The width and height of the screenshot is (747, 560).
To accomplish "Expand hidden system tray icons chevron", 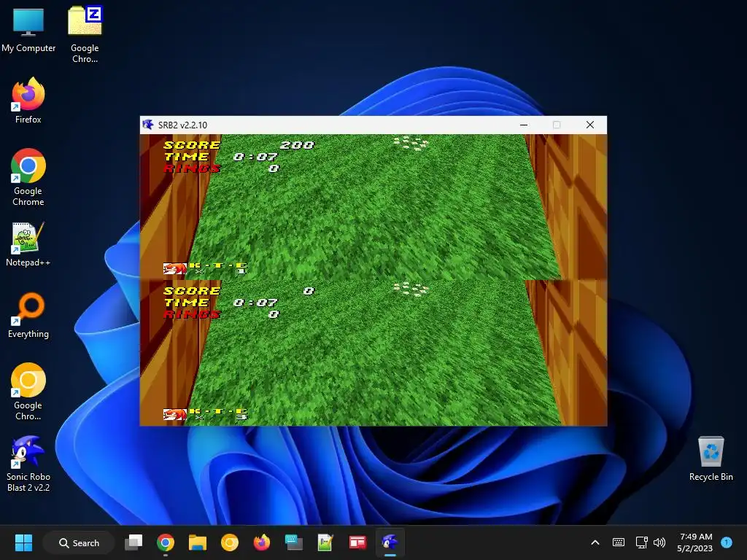I will click(x=595, y=542).
